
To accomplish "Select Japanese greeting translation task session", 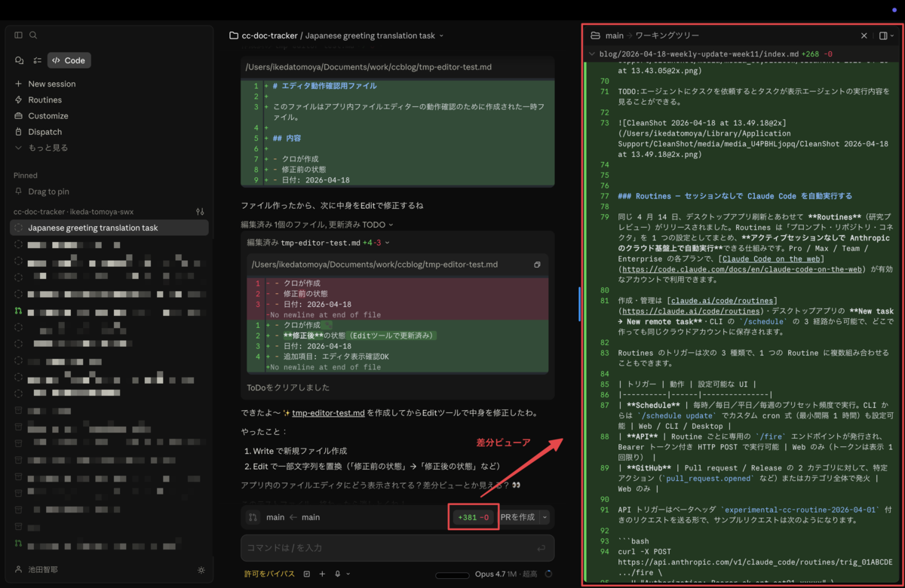I will (109, 228).
